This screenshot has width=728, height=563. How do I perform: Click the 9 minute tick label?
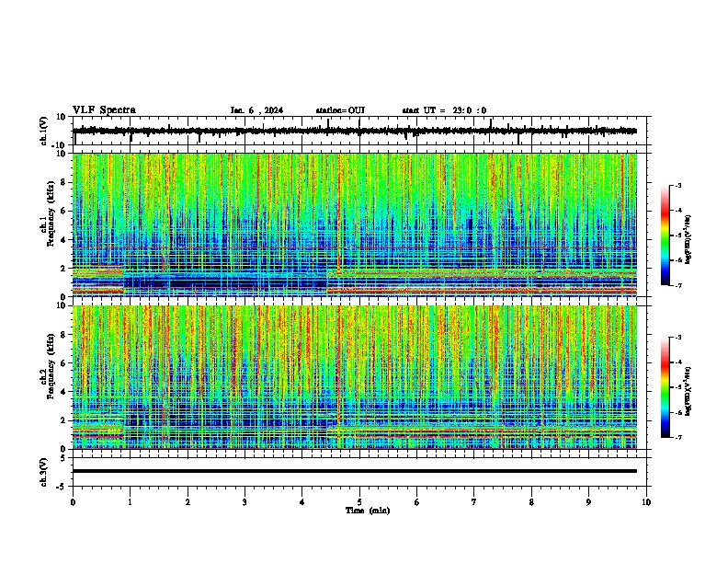click(x=588, y=502)
